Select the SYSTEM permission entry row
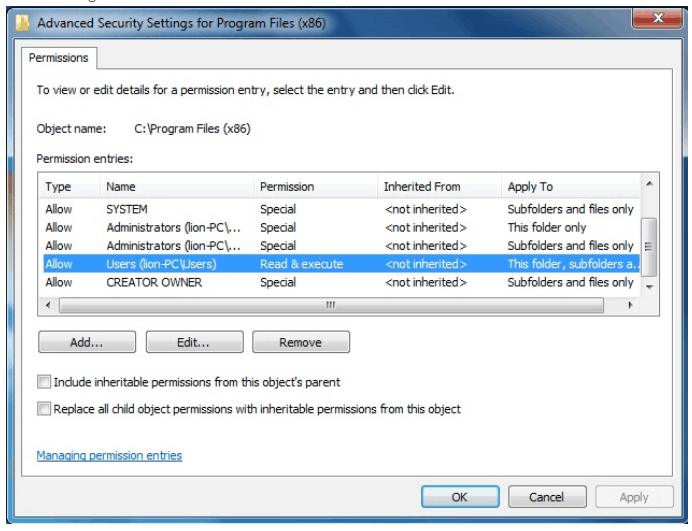 pyautogui.click(x=341, y=209)
